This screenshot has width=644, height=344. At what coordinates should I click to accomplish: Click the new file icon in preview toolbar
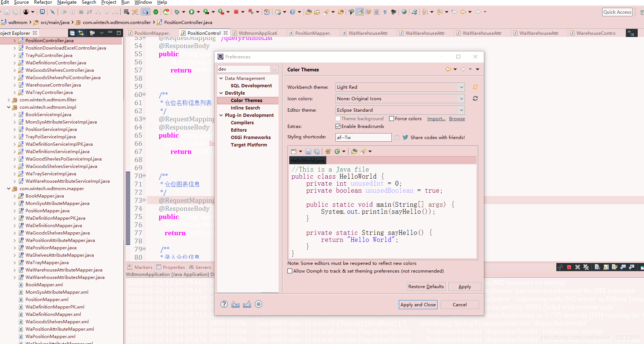[294, 151]
